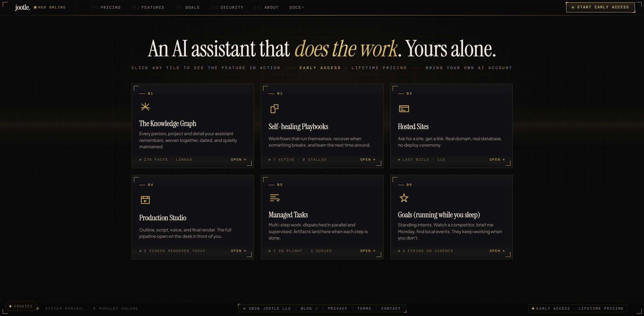Click the Goals star icon
Screen dimensions: 644x316
(x=404, y=198)
